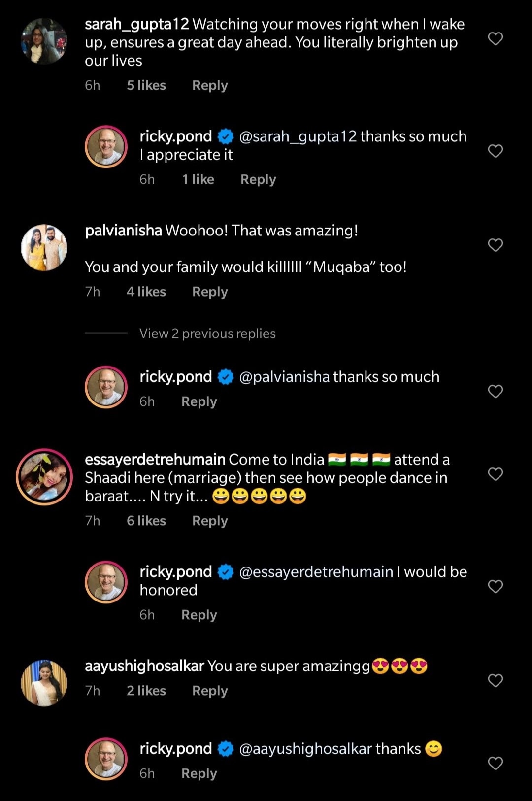Like ricky.pond's reply to sarah_gupta12
532x801 pixels.
coord(495,151)
